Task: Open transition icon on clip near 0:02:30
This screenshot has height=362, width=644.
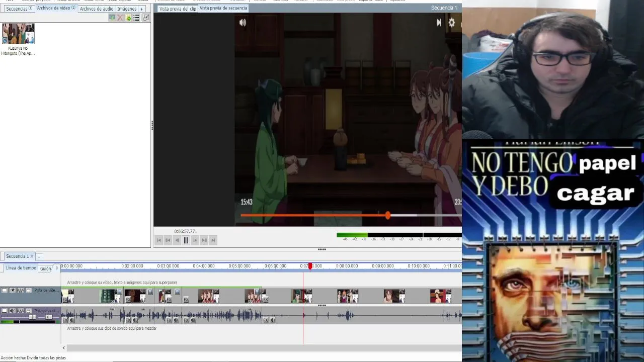Action: [x=150, y=292]
